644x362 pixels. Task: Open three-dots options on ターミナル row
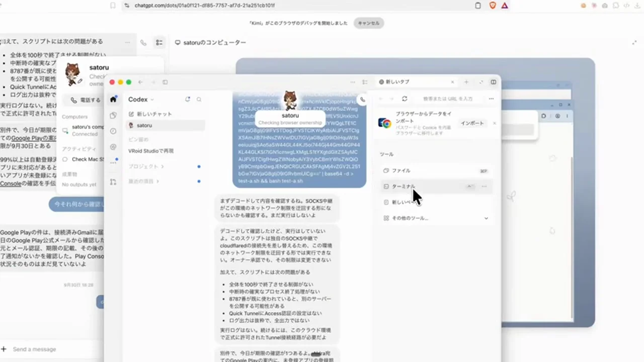[484, 187]
